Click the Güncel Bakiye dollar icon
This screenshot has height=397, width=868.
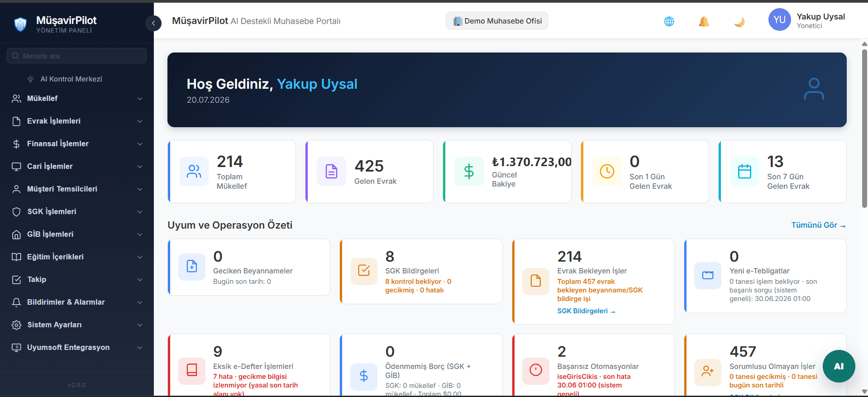pyautogui.click(x=469, y=172)
